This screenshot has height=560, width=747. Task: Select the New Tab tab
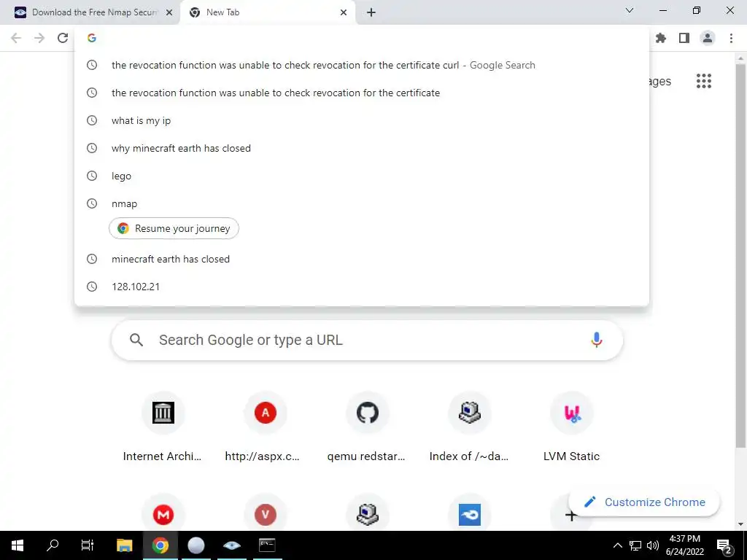(267, 12)
